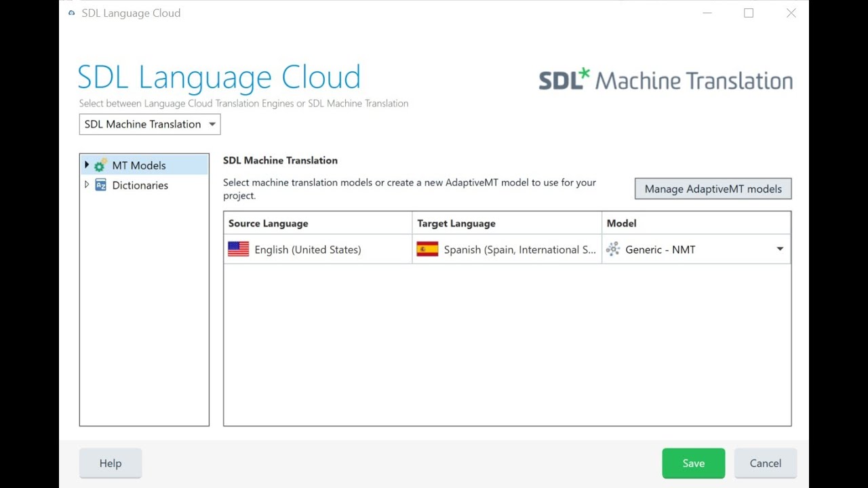The image size is (868, 488).
Task: Click the Generic NMT model icon
Action: click(x=613, y=249)
